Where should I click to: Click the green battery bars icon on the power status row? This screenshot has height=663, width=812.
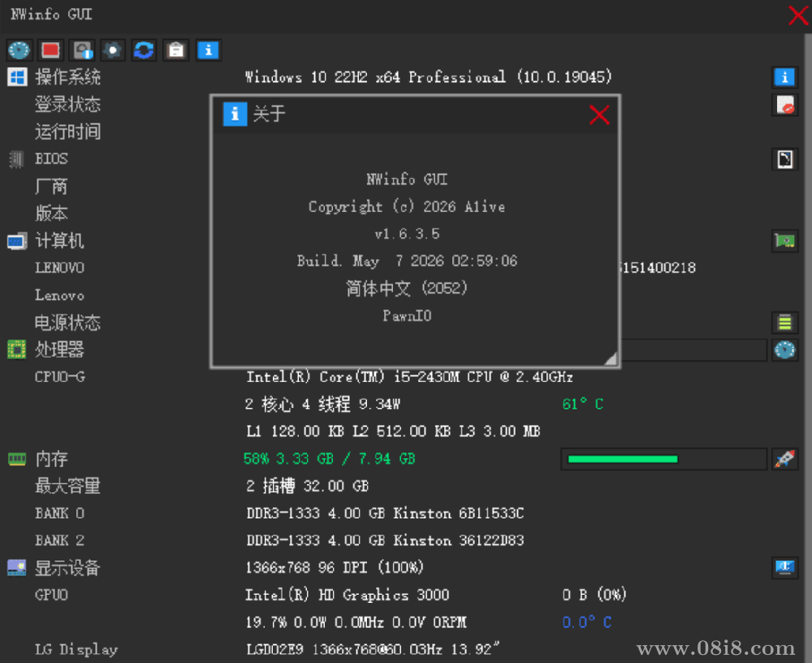[x=784, y=323]
